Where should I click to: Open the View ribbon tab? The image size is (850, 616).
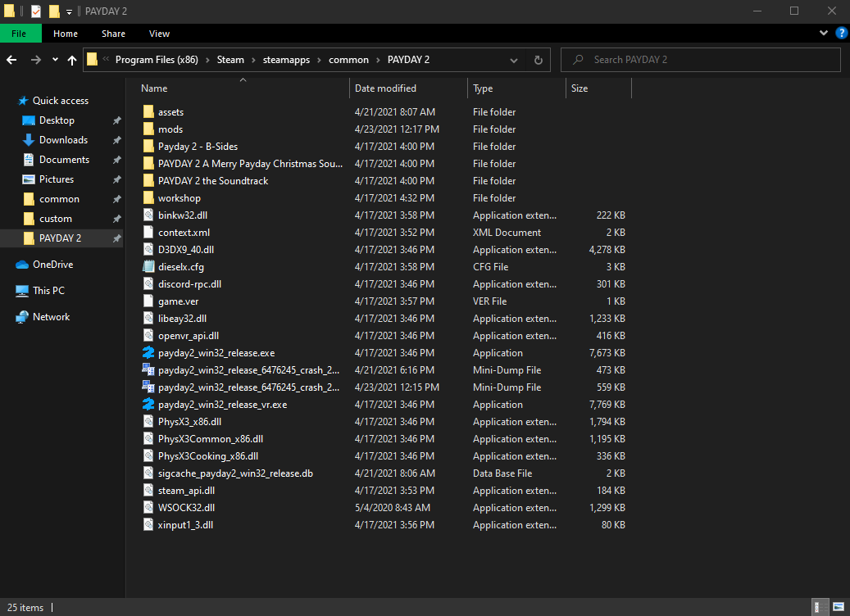(159, 34)
